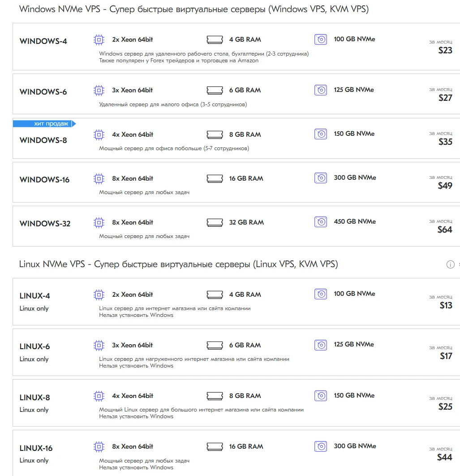This screenshot has width=460, height=476.
Task: Click the $23 monthly price
Action: pos(445,50)
